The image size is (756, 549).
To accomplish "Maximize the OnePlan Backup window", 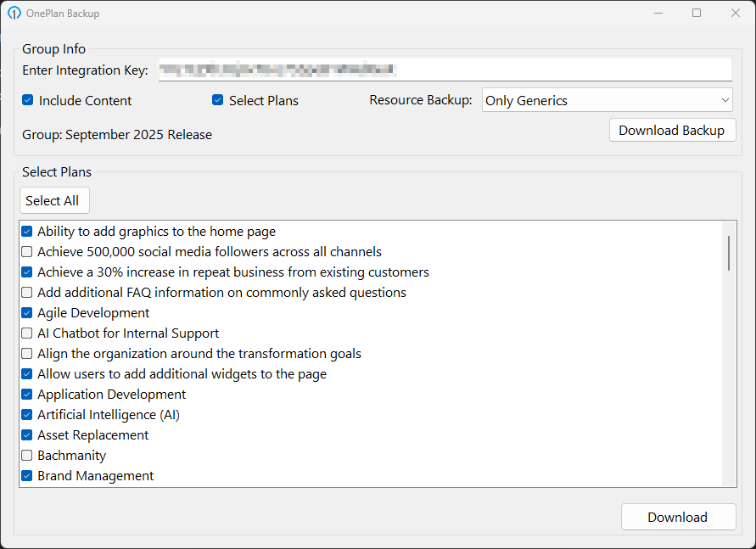I will pyautogui.click(x=697, y=13).
